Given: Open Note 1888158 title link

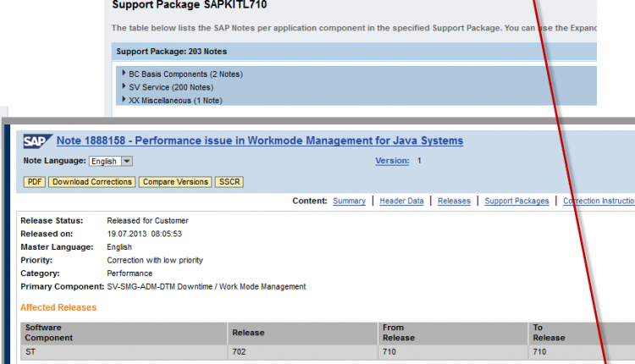Looking at the screenshot, I should point(260,141).
